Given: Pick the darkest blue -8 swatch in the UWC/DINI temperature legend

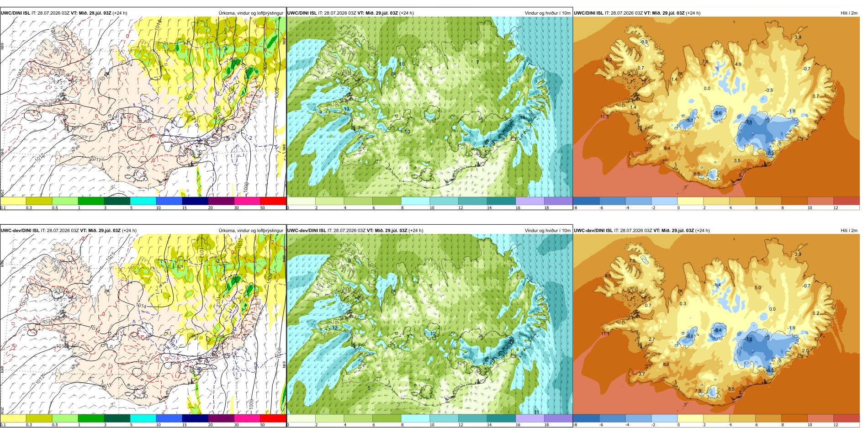Looking at the screenshot, I should click(x=586, y=201).
